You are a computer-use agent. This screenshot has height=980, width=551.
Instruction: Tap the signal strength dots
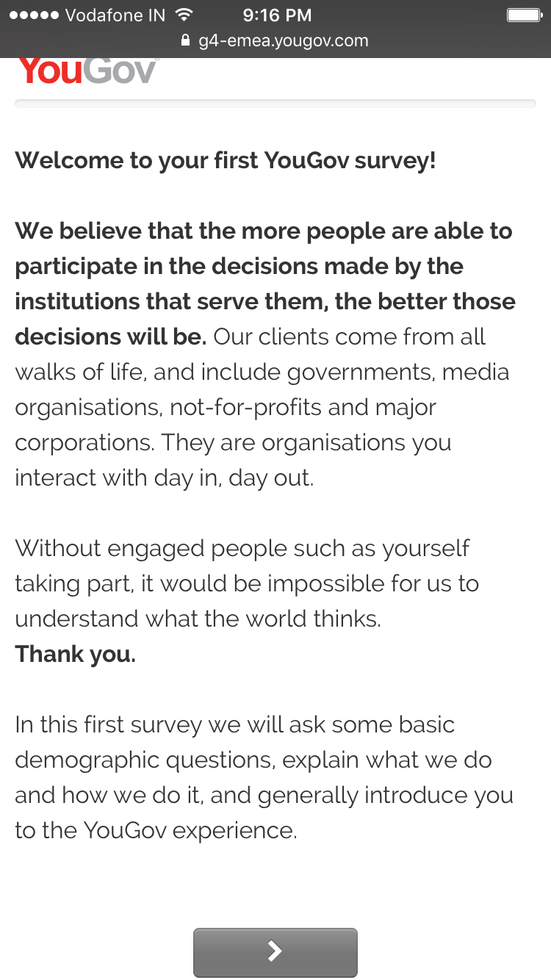pos(33,15)
